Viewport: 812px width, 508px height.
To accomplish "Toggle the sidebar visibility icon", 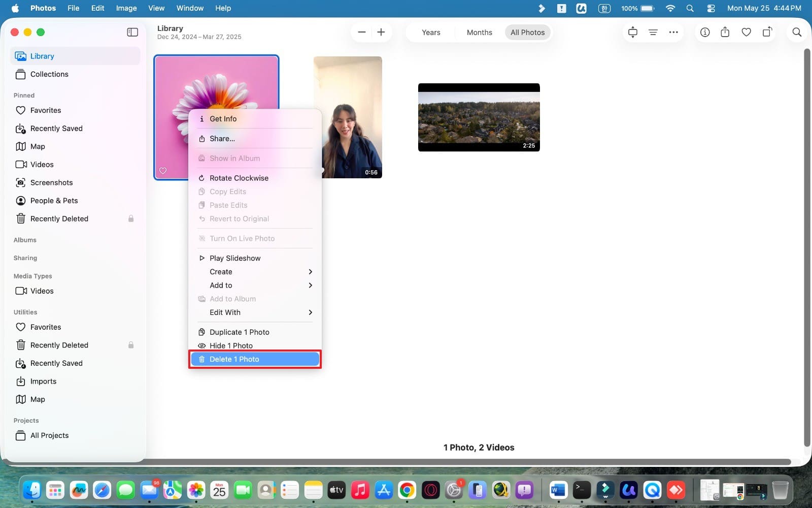I will (132, 32).
